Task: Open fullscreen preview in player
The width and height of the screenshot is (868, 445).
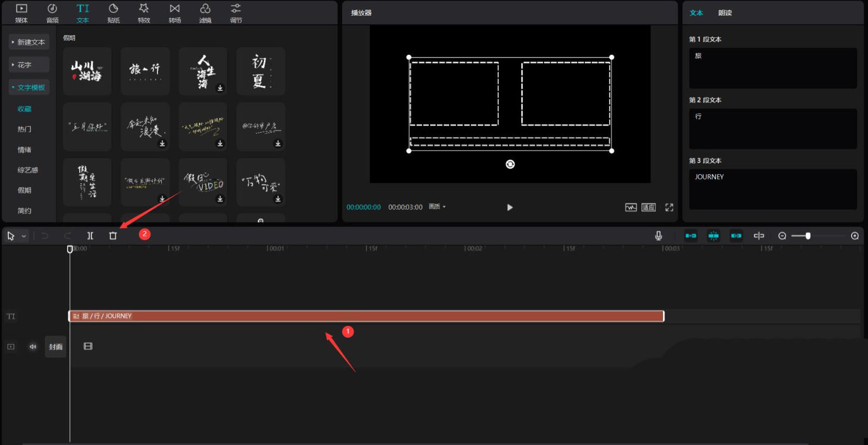Action: pos(669,208)
